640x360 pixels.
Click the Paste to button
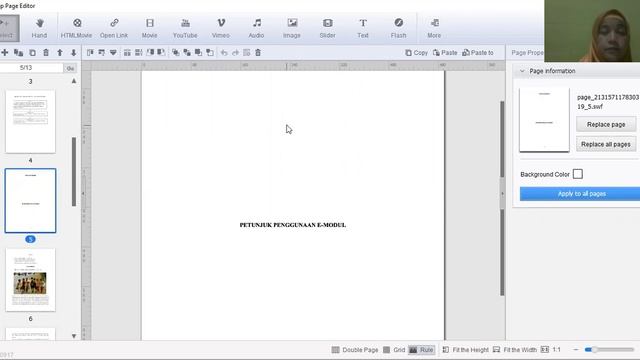478,53
